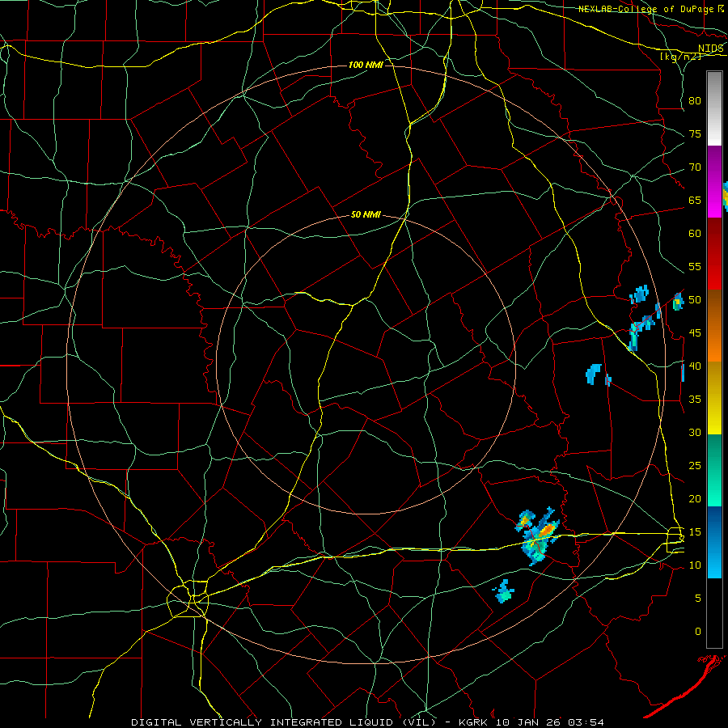Click the scale value 20
Viewport: 728px width, 728px height.
tap(695, 498)
